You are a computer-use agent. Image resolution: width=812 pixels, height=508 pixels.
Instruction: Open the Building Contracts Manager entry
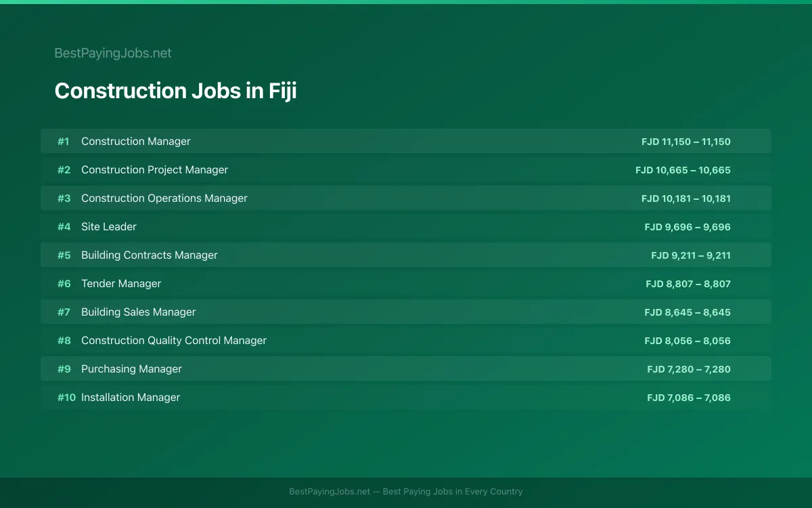tap(406, 255)
